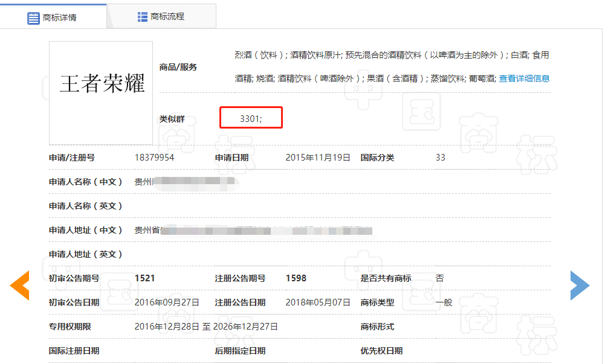Select international class value 33
The image size is (605, 364).
[x=440, y=158]
